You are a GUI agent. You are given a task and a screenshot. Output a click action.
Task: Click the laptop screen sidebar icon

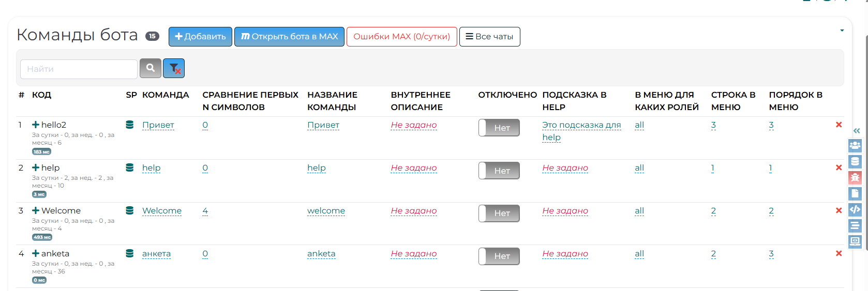(x=855, y=241)
